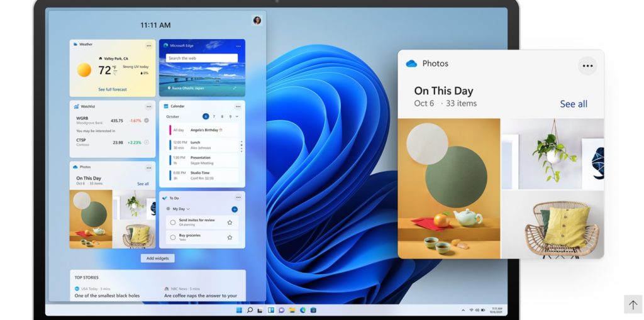The height and width of the screenshot is (320, 644).
Task: Launch Microsoft Edge from the taskbar
Action: (x=303, y=310)
